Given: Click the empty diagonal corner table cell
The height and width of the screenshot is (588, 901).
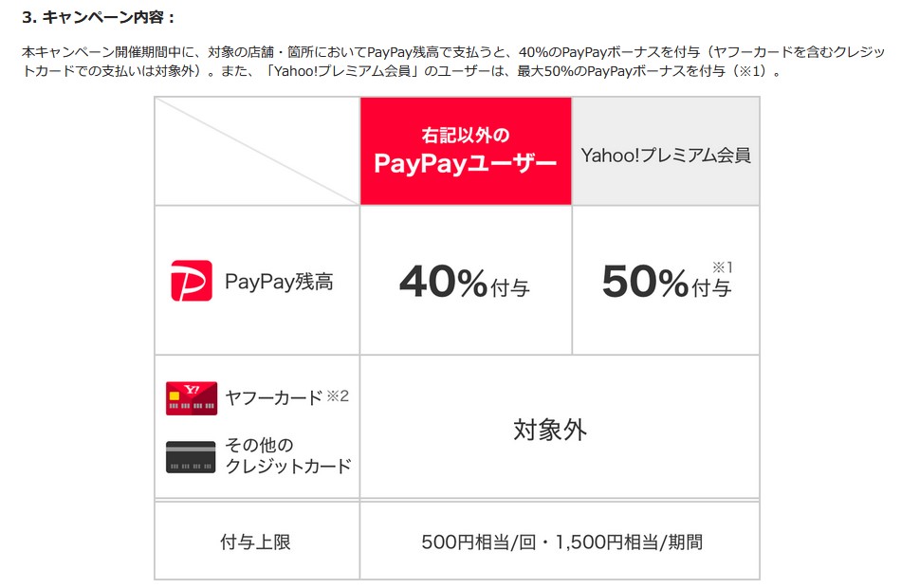Looking at the screenshot, I should click(256, 151).
